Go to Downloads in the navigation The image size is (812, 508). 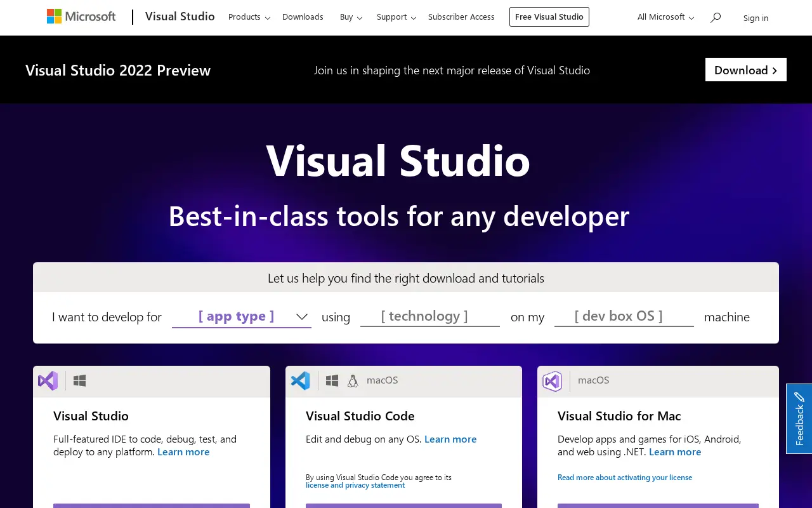pyautogui.click(x=303, y=17)
